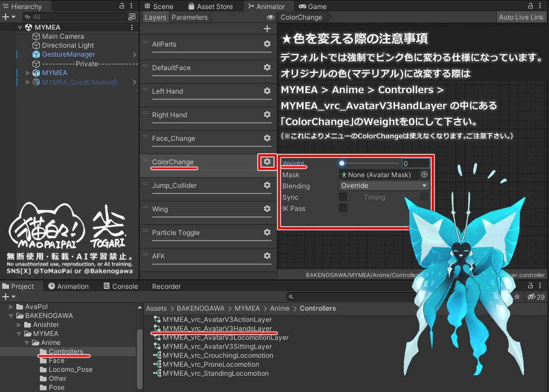Viewport: 549px width, 392px height.
Task: Expand the MYMEA prefab in Hierarchy
Action: 28,73
